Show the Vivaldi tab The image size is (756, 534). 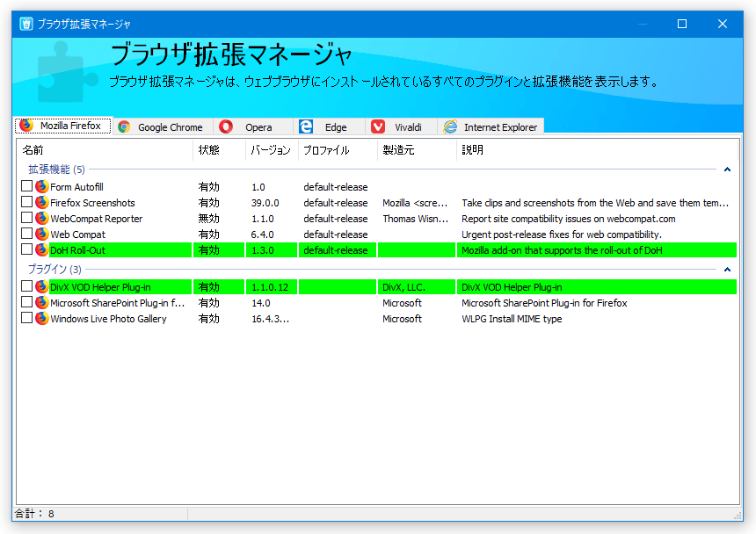401,127
